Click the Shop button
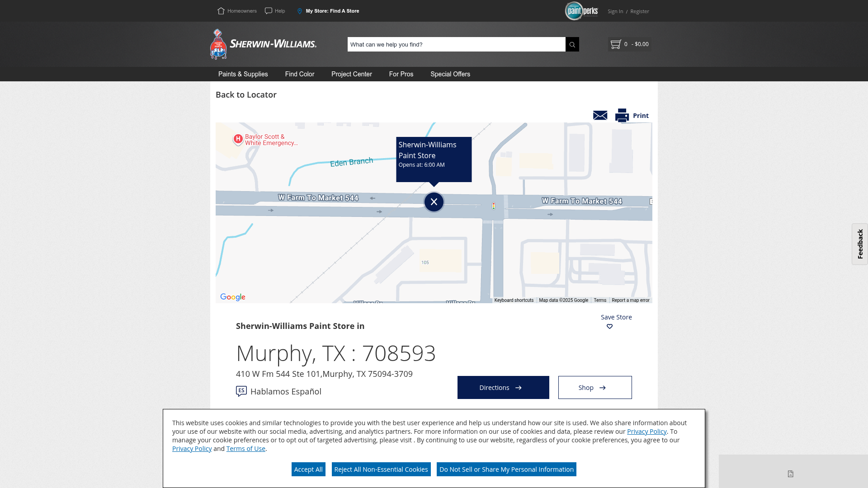This screenshot has width=868, height=488. click(x=594, y=388)
